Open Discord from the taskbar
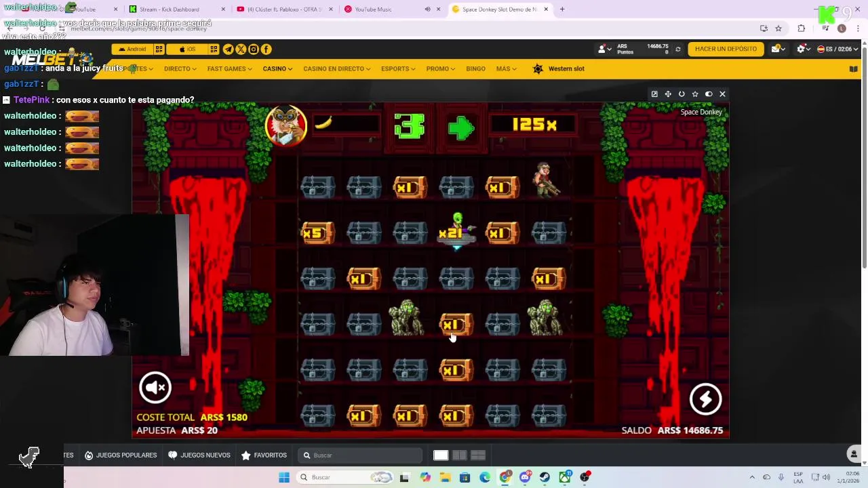Screen dimensions: 868x488 [x=525, y=477]
